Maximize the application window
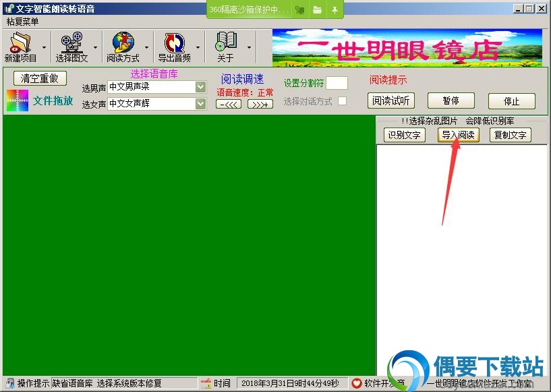 click(529, 9)
